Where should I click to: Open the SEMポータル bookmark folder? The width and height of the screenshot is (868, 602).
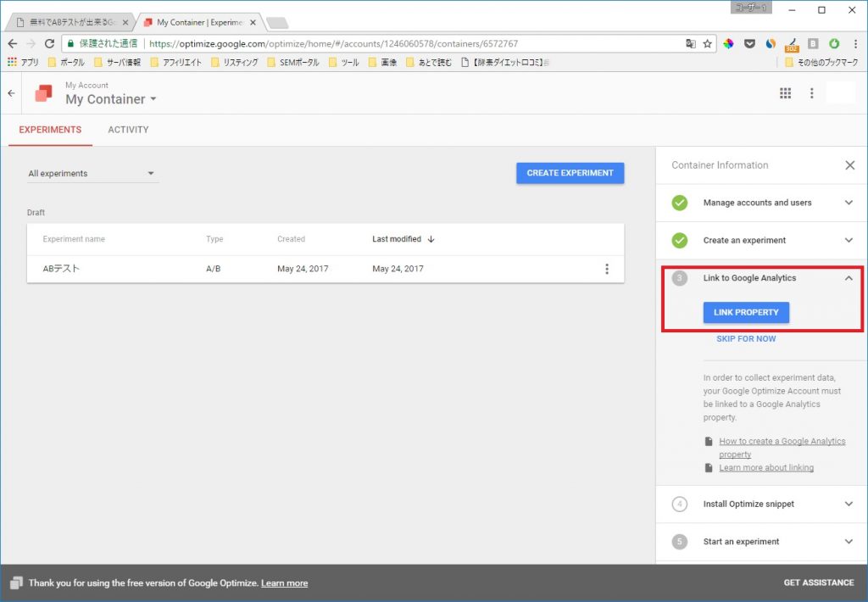pos(293,62)
